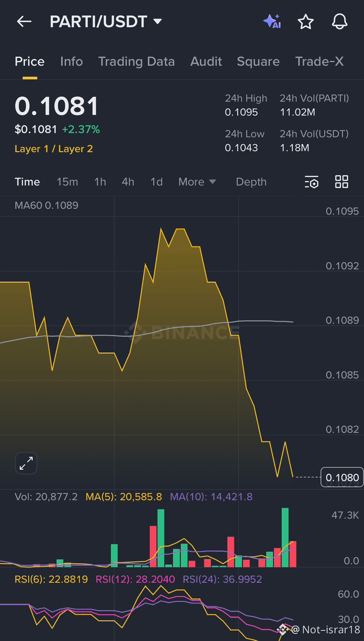
Task: Open the Square tab
Action: (258, 62)
